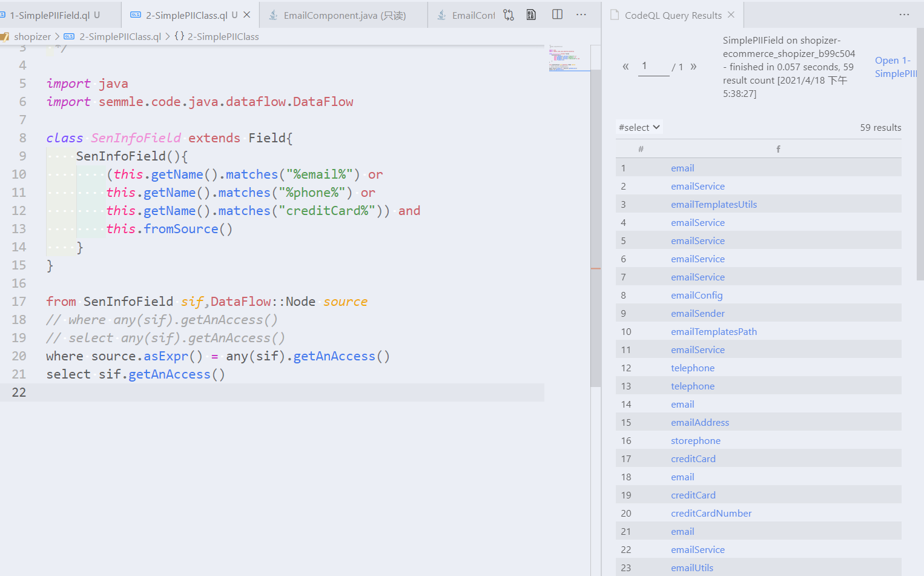The image size is (924, 576).
Task: Open editor More Actions ellipsis
Action: coord(581,15)
